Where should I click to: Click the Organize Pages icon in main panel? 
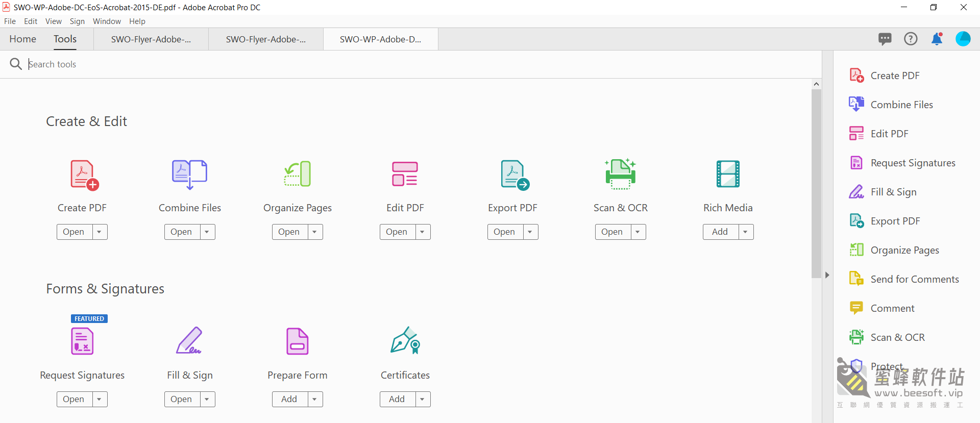[x=298, y=174]
